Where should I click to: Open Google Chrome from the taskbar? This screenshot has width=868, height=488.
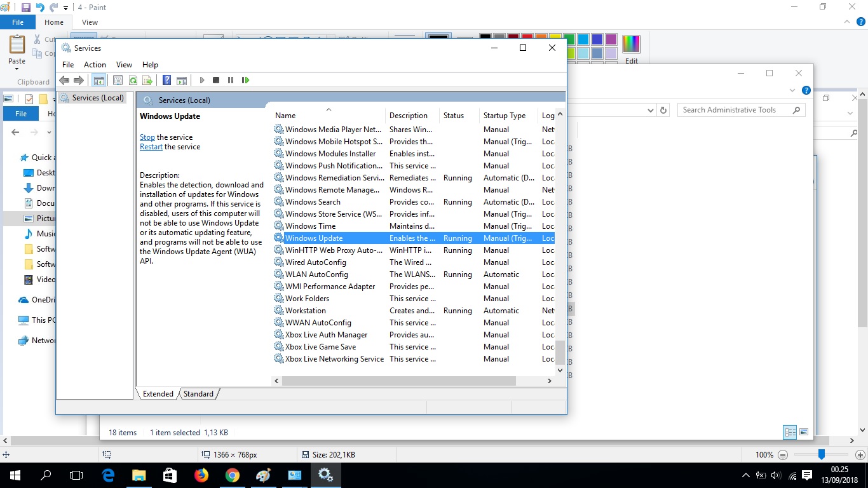pyautogui.click(x=232, y=475)
